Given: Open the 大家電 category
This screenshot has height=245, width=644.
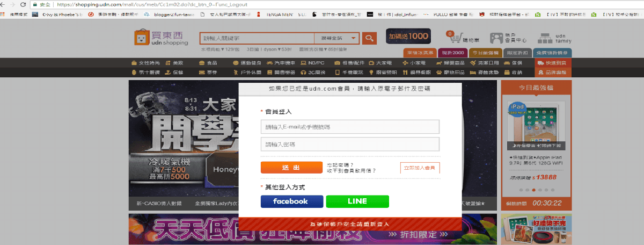Looking at the screenshot, I should [380, 63].
